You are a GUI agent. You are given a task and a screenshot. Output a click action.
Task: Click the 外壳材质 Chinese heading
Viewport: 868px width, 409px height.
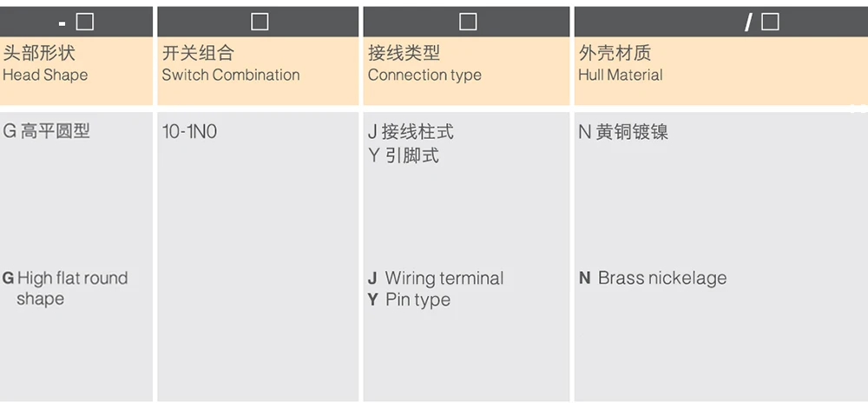(615, 53)
